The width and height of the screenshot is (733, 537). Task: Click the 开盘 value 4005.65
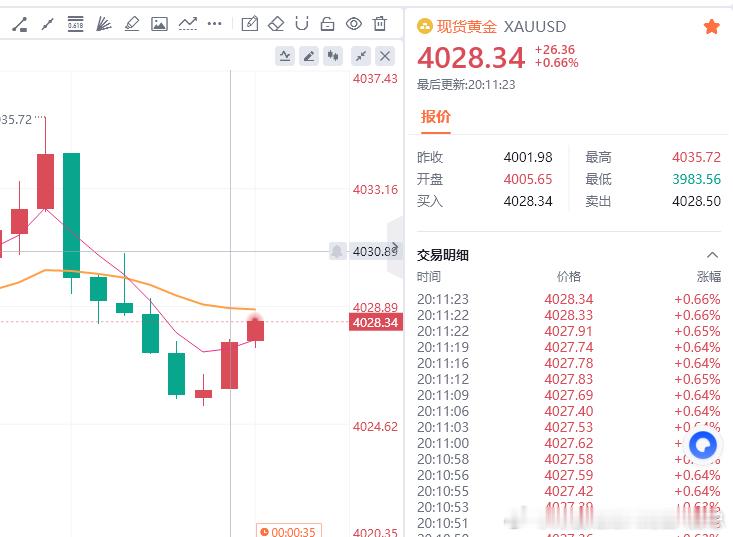pos(528,179)
